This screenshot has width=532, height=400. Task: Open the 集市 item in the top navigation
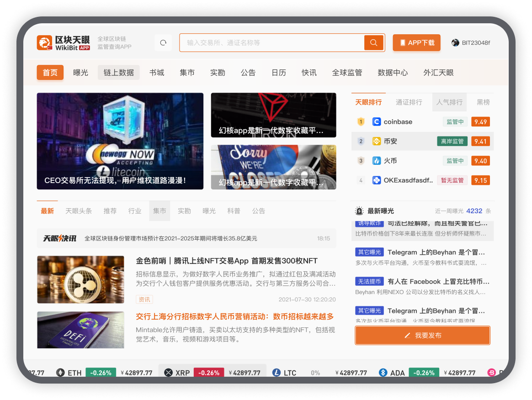[x=187, y=73]
